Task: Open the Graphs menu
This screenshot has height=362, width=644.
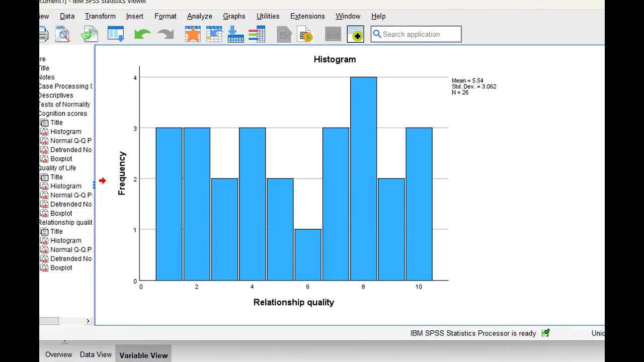Action: pos(234,16)
